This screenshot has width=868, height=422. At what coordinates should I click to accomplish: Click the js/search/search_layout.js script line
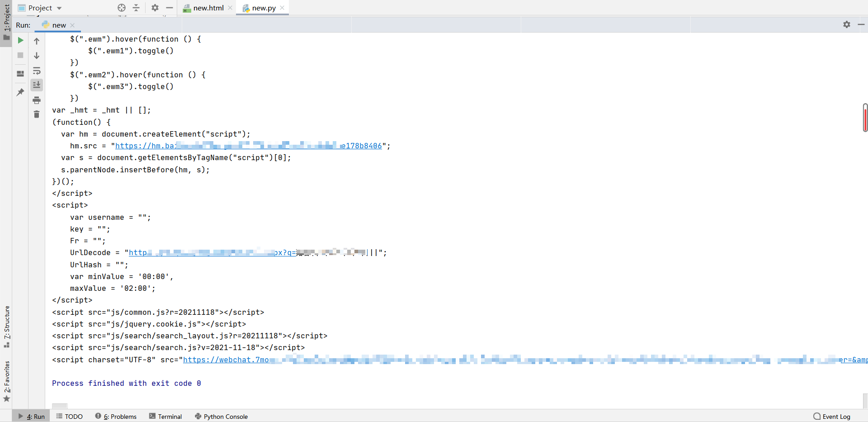click(190, 336)
